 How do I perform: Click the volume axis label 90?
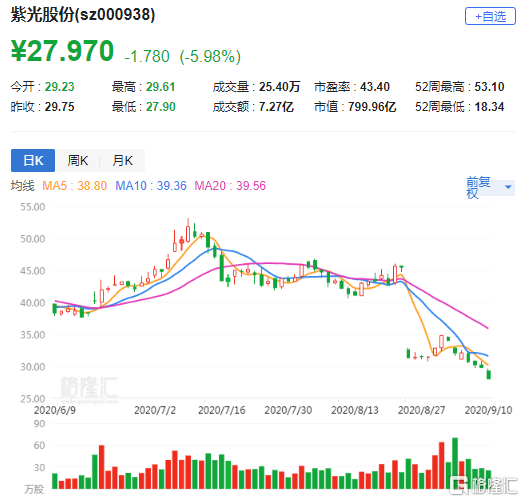click(x=39, y=424)
